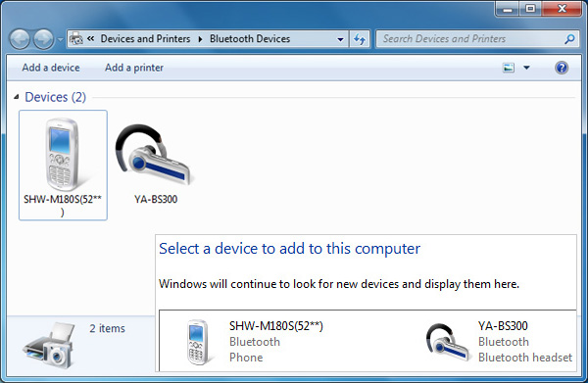Open the view options dropdown arrow

click(526, 68)
